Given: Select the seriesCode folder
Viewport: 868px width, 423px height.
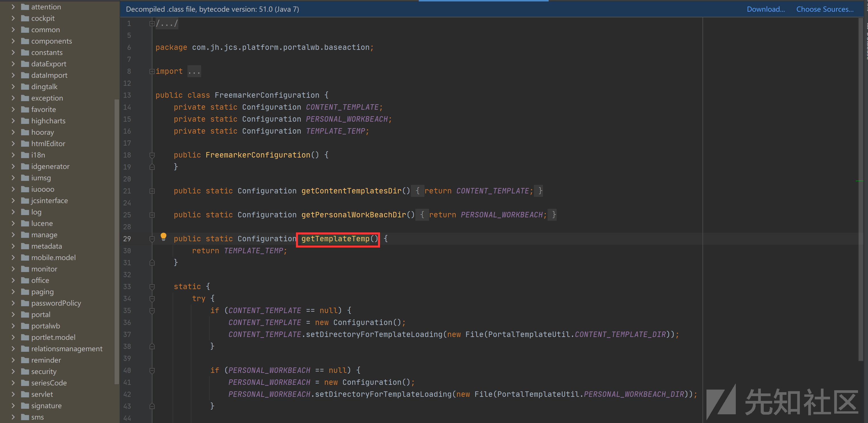Looking at the screenshot, I should [x=49, y=383].
